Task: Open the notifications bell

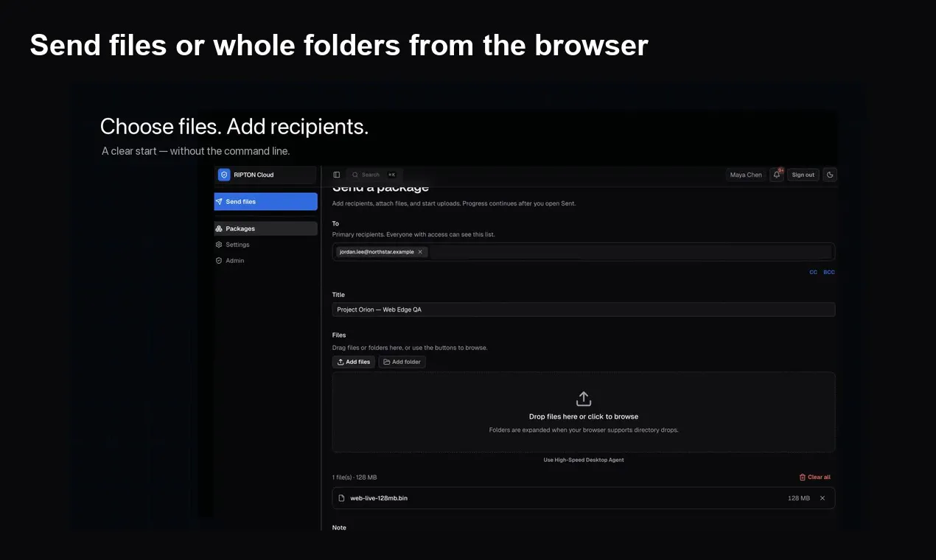Action: 777,175
